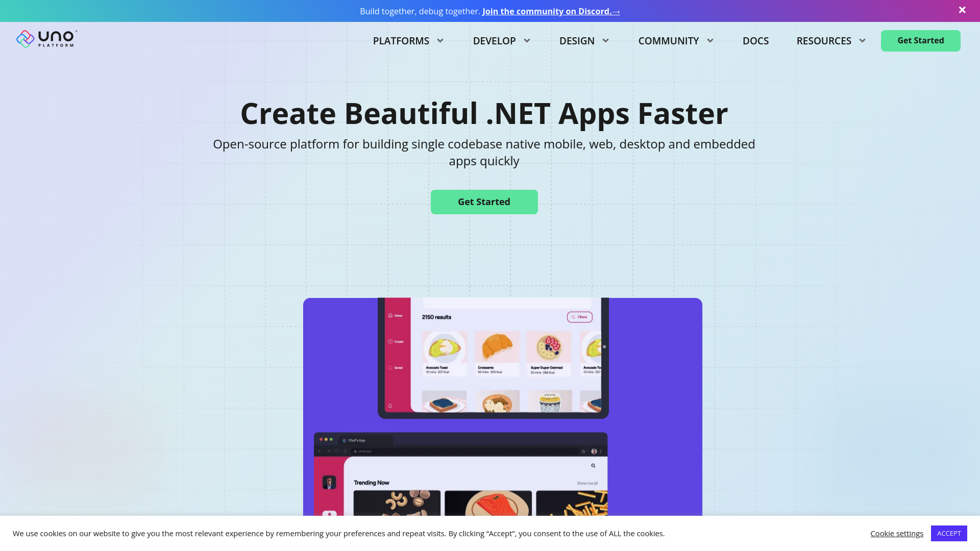Navigate to DOCS menu item
The width and height of the screenshot is (980, 551).
click(755, 40)
